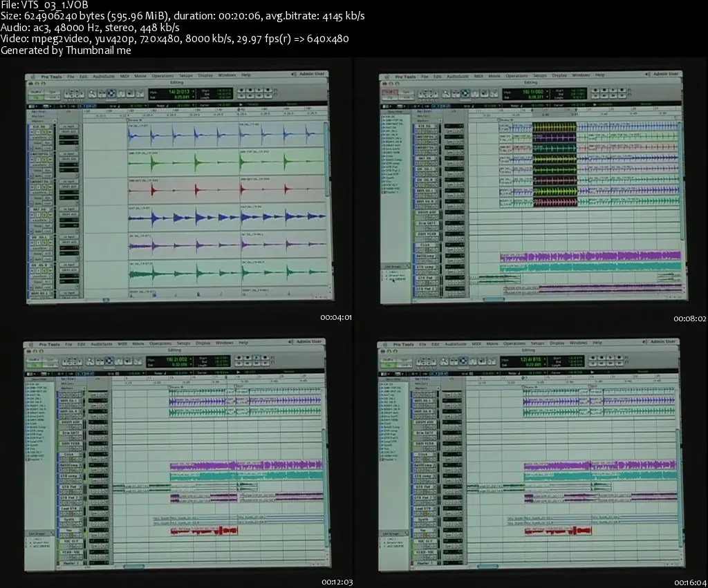Click the VOC DLY track name, 00:16:04 frame

(x=425, y=541)
